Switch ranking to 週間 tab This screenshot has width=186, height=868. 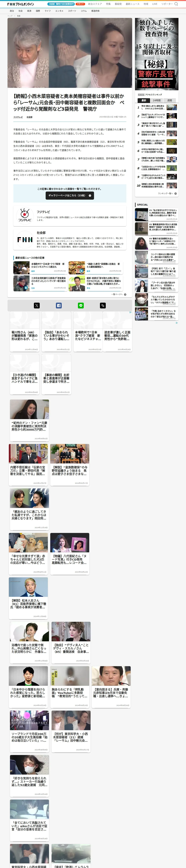(170, 100)
